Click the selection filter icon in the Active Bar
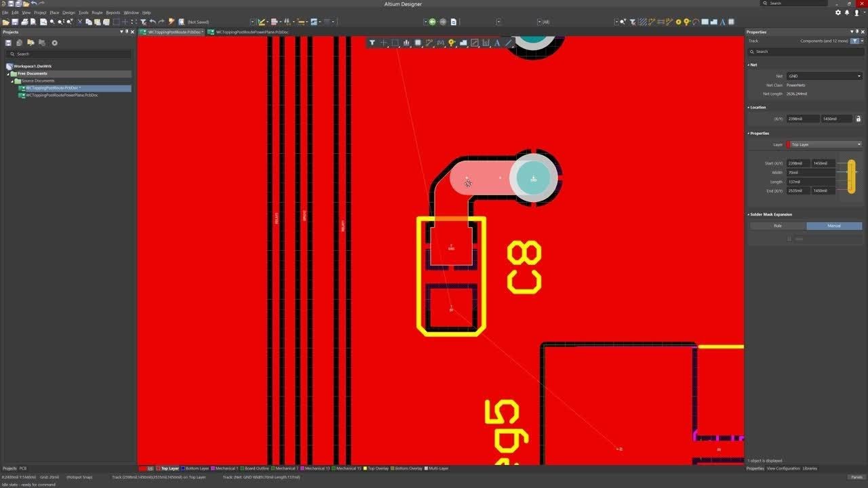Viewport: 868px width, 488px height. [372, 43]
